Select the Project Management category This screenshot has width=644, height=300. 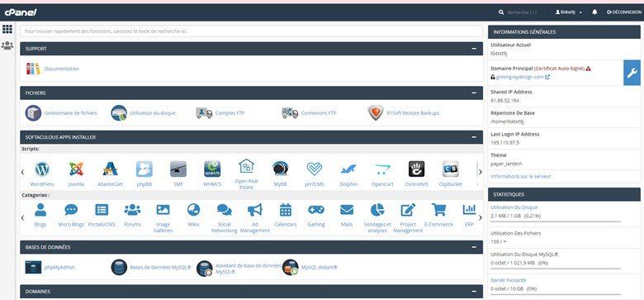[408, 210]
